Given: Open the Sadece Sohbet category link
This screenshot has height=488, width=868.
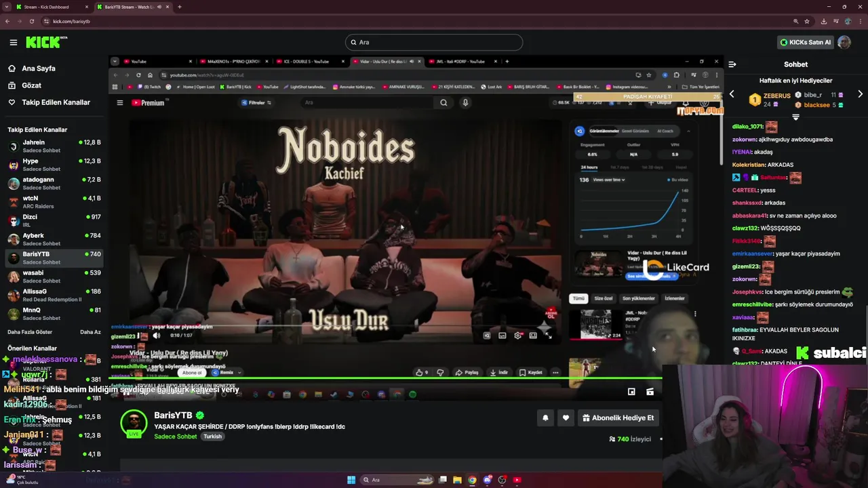Looking at the screenshot, I should pos(175,436).
